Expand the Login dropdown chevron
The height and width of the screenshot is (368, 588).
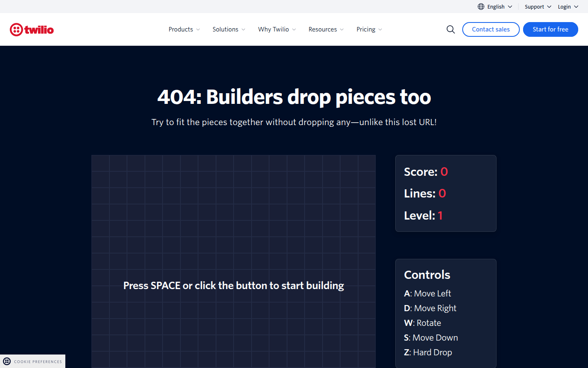tap(576, 7)
